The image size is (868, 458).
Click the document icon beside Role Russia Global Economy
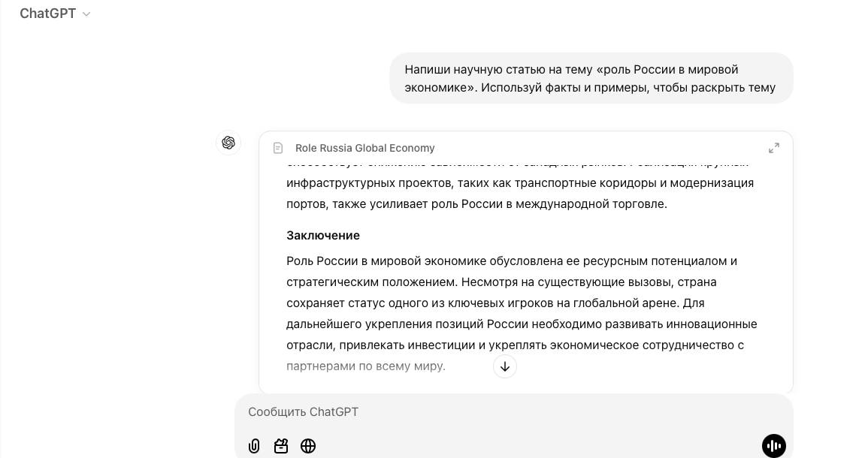tap(278, 148)
